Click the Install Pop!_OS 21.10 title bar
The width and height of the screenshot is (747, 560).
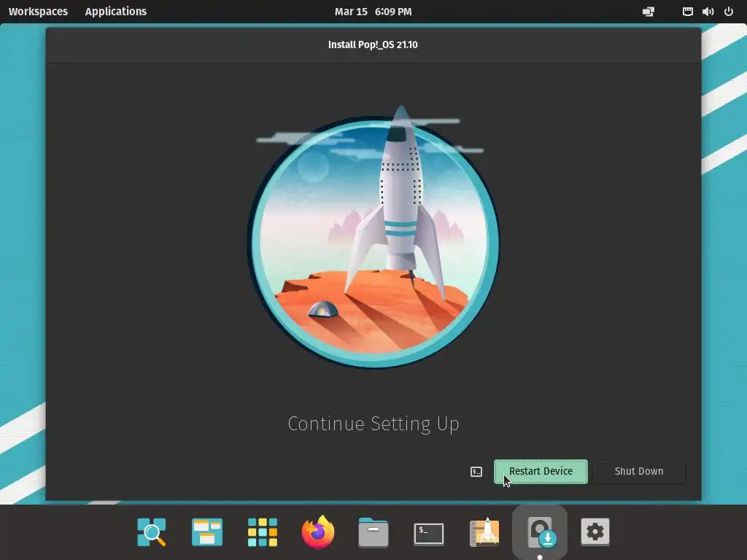[373, 44]
